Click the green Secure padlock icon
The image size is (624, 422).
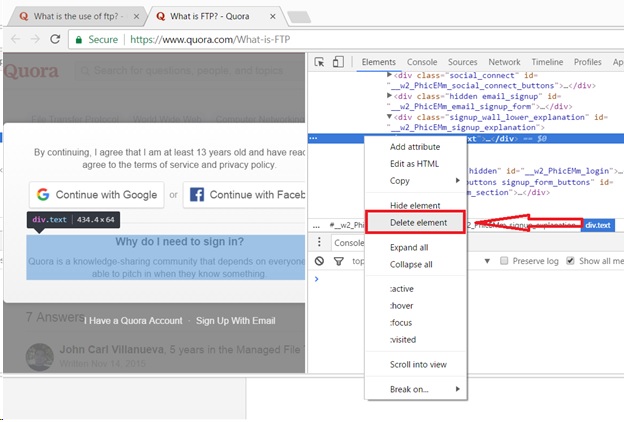(x=79, y=39)
